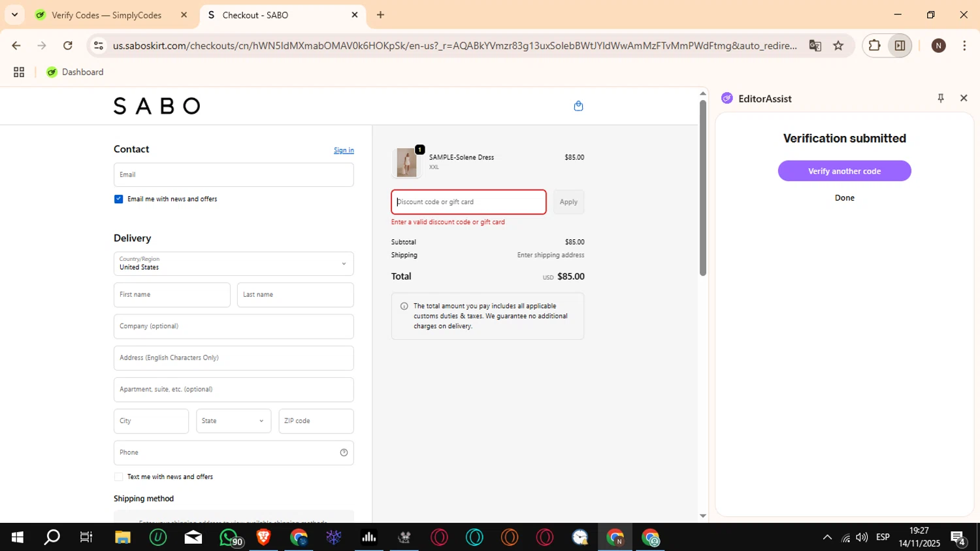The width and height of the screenshot is (980, 551).
Task: Open the clock showing 19:27
Action: pyautogui.click(x=919, y=537)
